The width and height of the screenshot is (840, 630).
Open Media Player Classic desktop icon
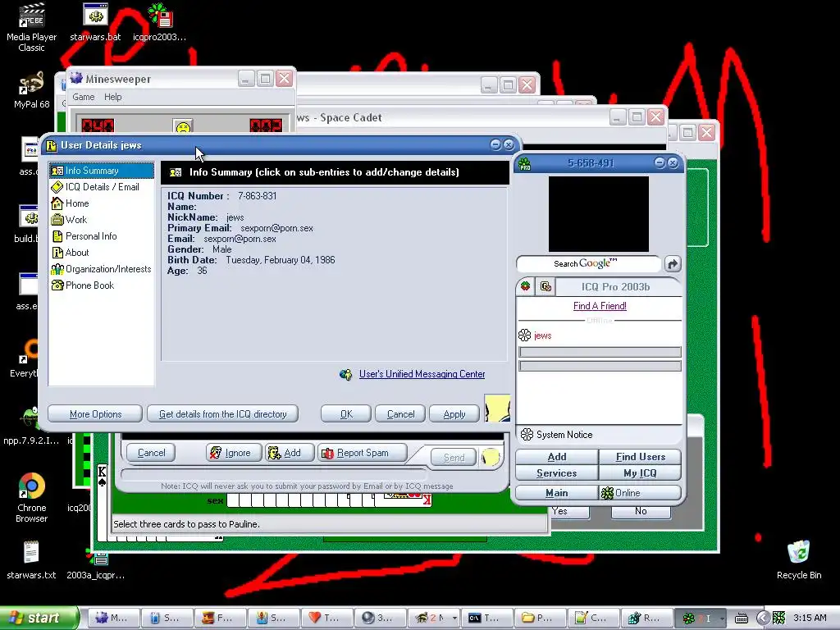32,27
